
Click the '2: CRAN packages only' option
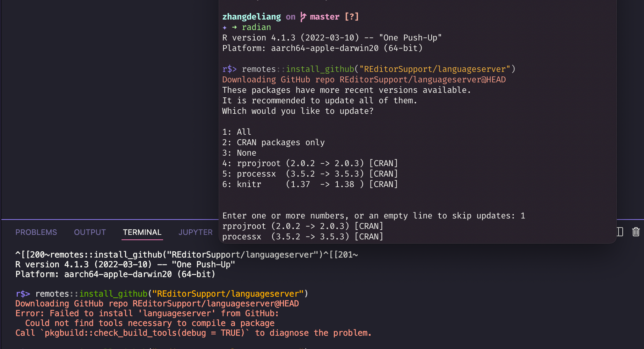(x=273, y=142)
